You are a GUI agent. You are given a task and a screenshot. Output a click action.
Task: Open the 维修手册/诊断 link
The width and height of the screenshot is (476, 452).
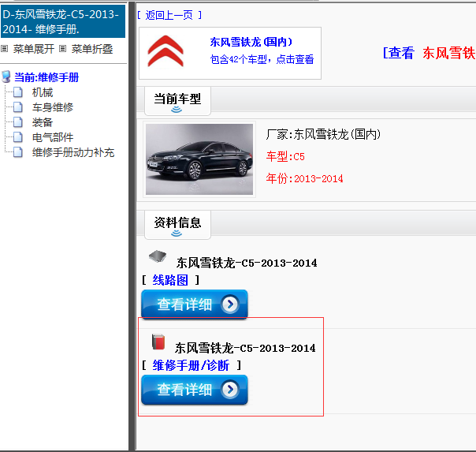191,365
